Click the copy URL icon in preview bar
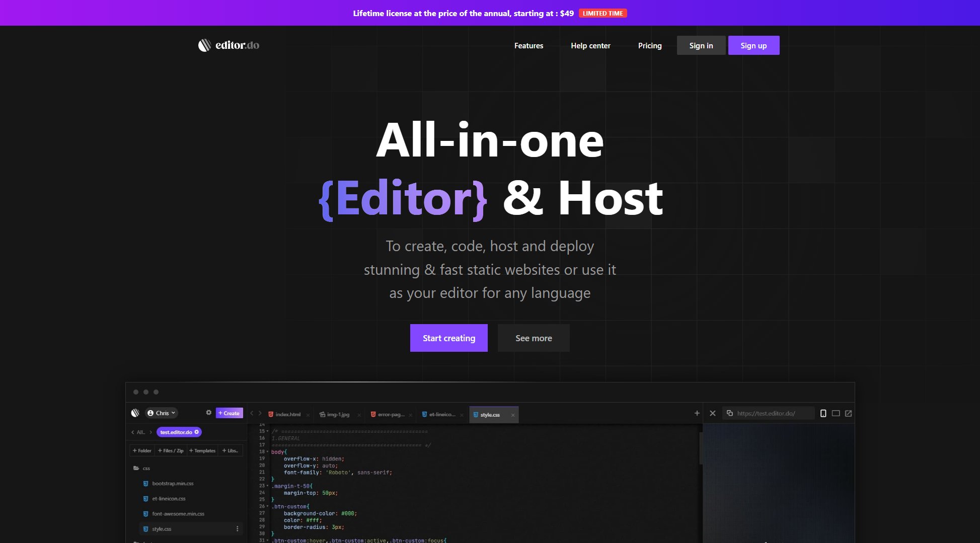Screen dimensions: 980x543 coord(729,413)
